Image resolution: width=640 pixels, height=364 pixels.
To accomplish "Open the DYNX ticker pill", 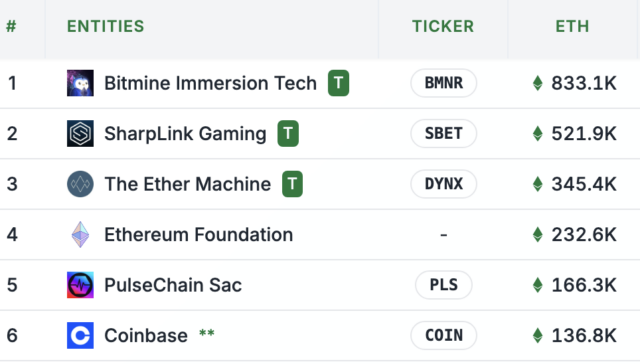I will (x=444, y=184).
